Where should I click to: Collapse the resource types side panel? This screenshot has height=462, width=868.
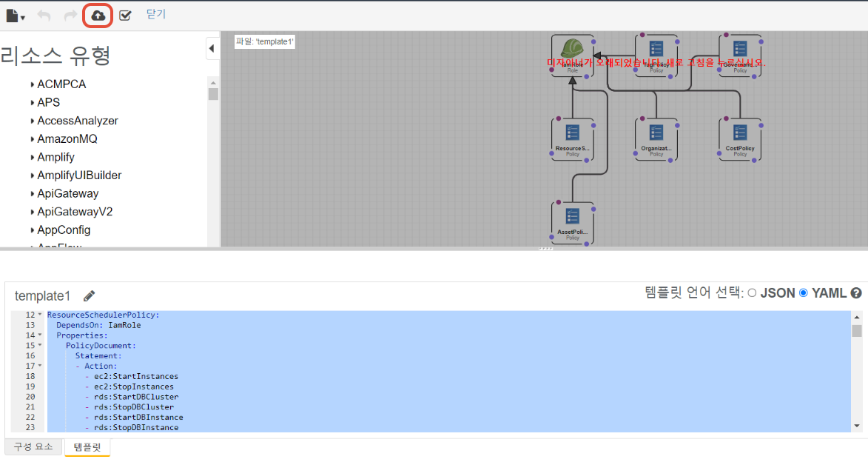(x=212, y=49)
